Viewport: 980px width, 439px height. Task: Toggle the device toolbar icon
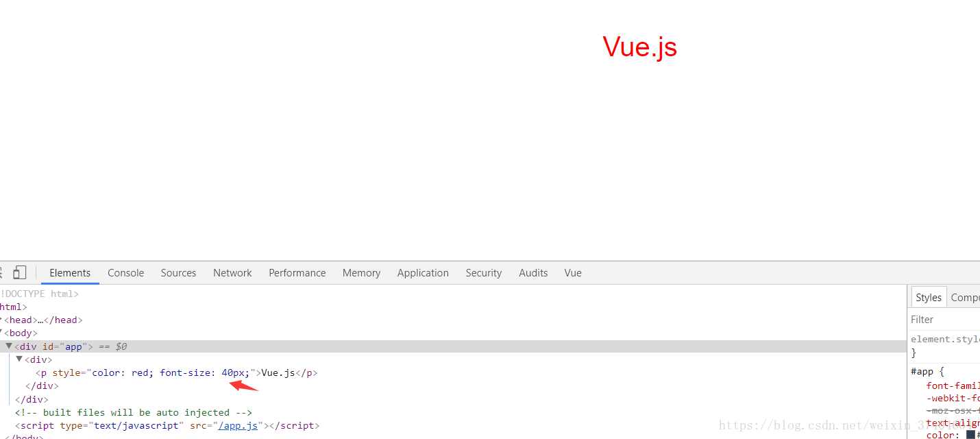19,272
